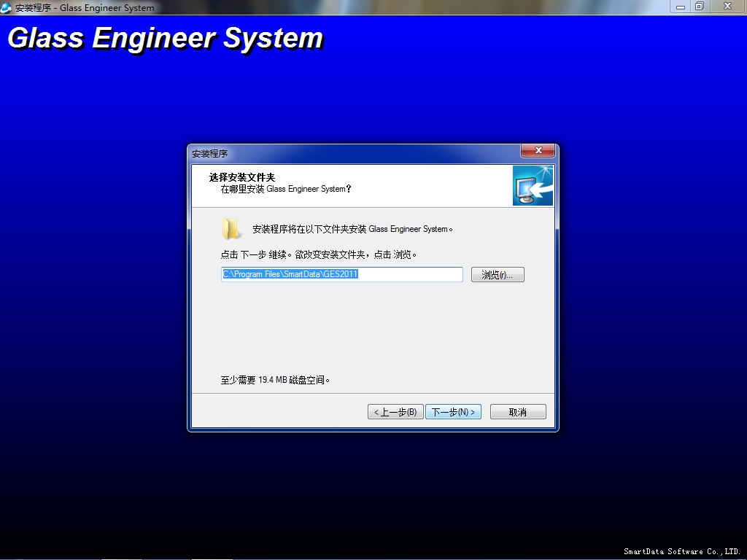Close the 安装程序 dialog with red X

[x=538, y=150]
